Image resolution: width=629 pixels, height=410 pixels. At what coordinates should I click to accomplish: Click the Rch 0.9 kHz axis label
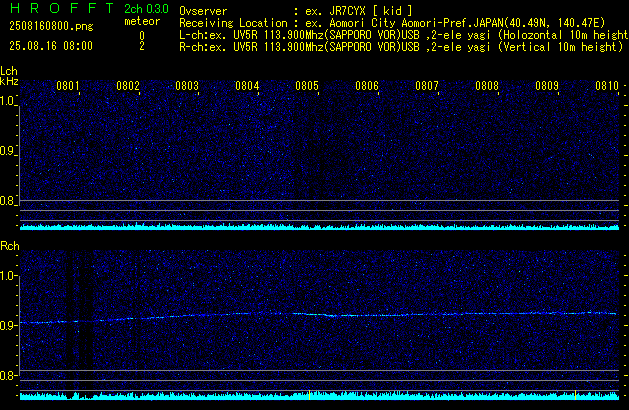pyautogui.click(x=7, y=325)
